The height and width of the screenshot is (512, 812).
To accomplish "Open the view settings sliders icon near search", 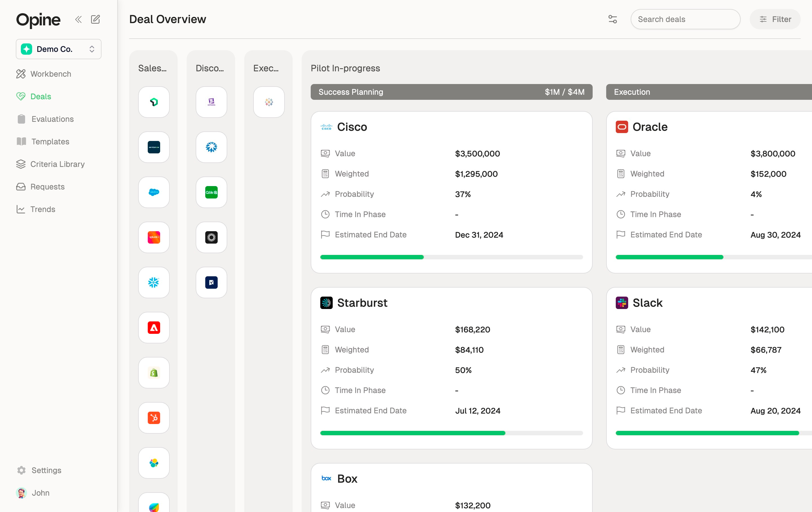I will [613, 19].
